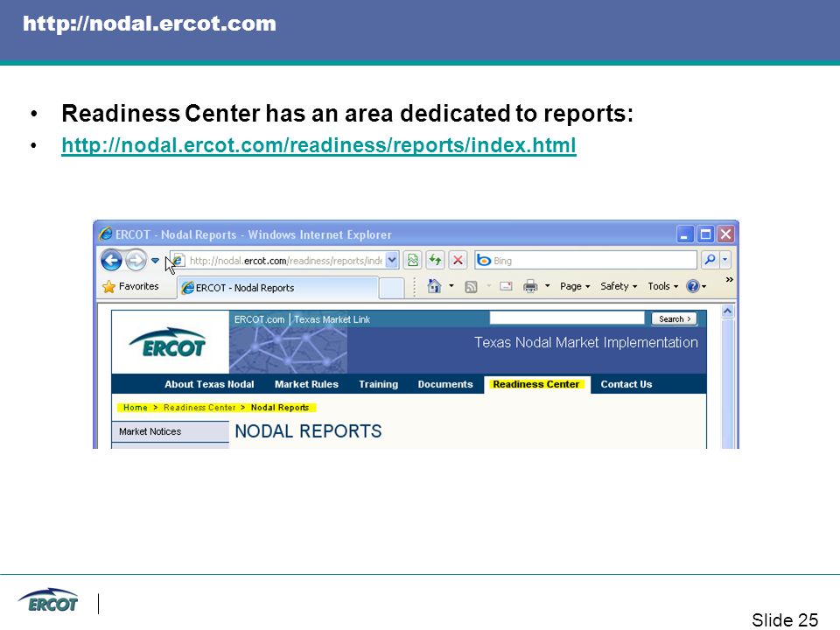Click the Read Mail envelope icon
The height and width of the screenshot is (630, 840).
click(x=507, y=287)
